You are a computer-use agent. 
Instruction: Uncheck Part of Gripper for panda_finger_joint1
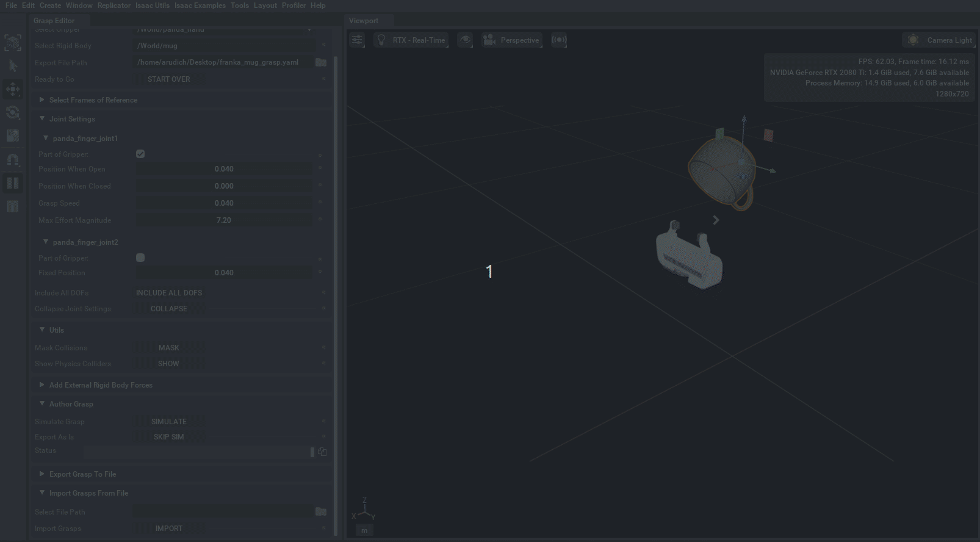[140, 154]
